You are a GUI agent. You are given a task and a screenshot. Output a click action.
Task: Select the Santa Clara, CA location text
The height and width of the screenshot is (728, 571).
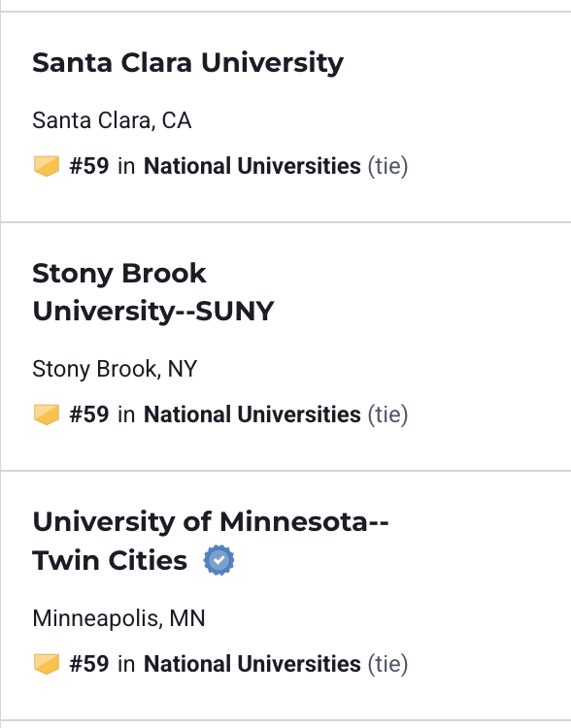(x=112, y=120)
